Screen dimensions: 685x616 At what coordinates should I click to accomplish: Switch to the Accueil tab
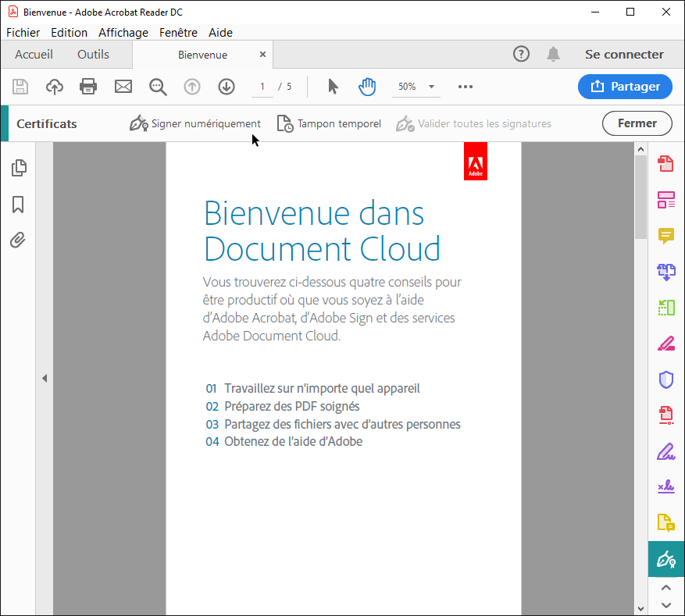click(x=34, y=55)
